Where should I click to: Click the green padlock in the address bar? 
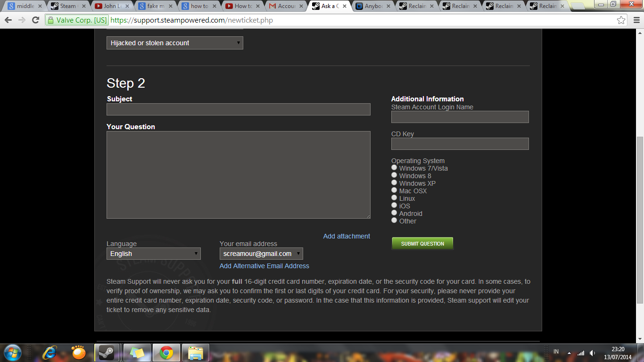coord(50,20)
